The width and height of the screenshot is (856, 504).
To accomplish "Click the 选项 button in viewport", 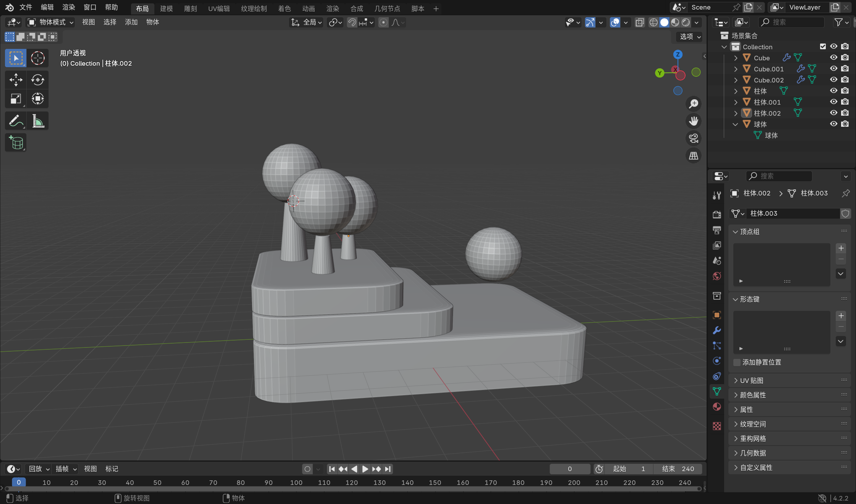I will coord(690,37).
